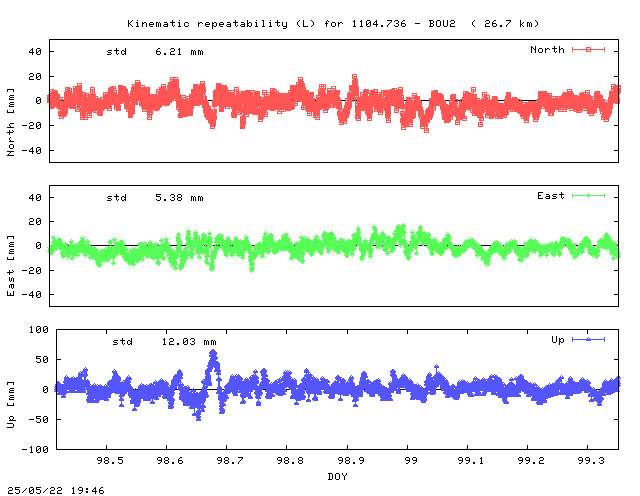Click the Up legend label

tap(558, 340)
